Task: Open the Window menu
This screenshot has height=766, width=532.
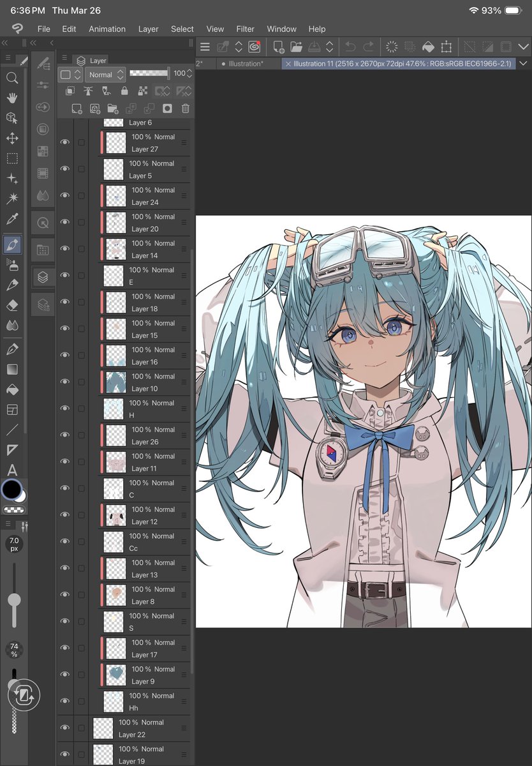Action: point(281,29)
